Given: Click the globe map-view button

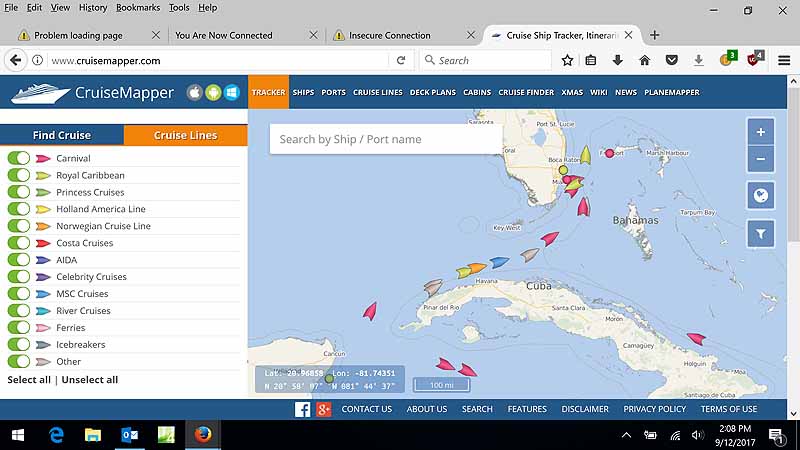Looking at the screenshot, I should 761,195.
